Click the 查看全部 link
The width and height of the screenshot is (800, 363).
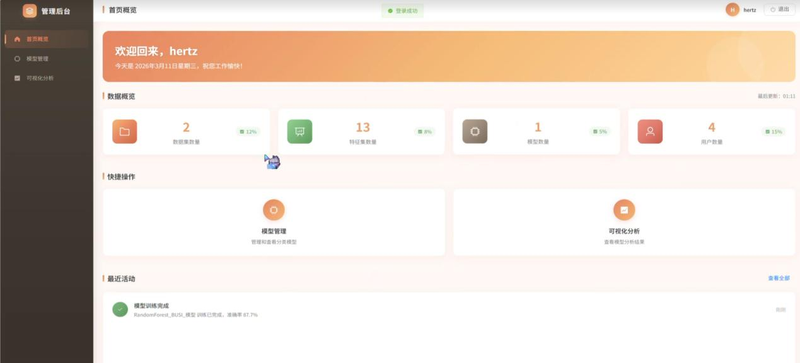click(779, 278)
